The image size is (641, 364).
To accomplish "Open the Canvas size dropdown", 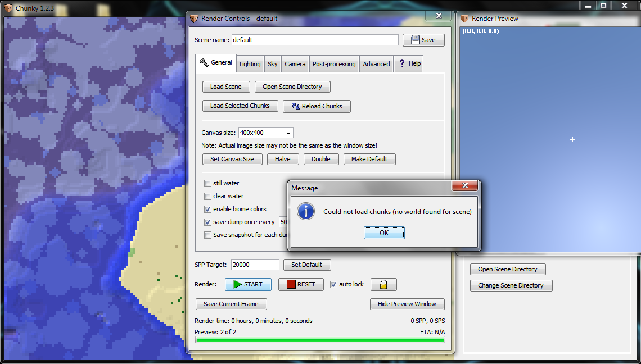I will tap(288, 133).
